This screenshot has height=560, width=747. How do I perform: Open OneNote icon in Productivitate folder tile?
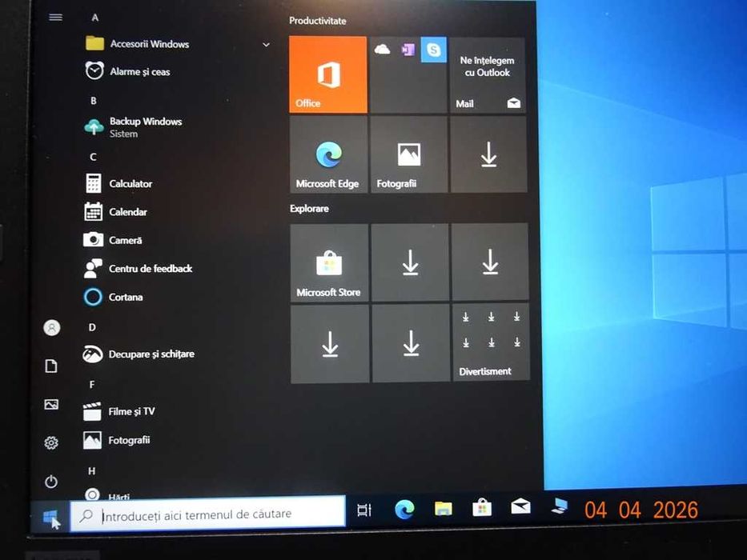408,49
